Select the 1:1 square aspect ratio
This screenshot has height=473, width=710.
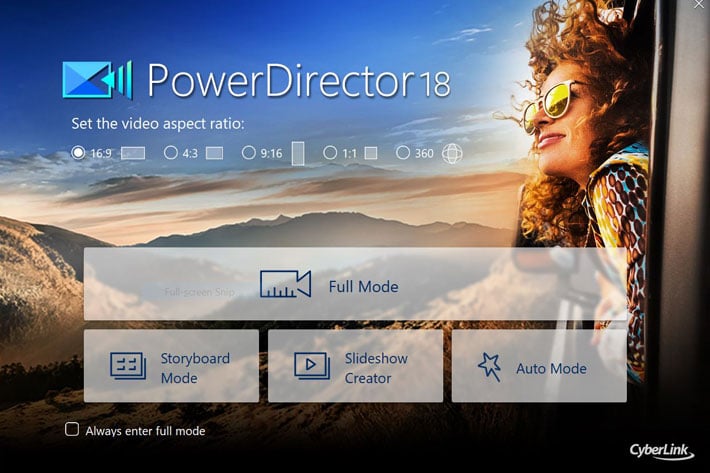330,153
